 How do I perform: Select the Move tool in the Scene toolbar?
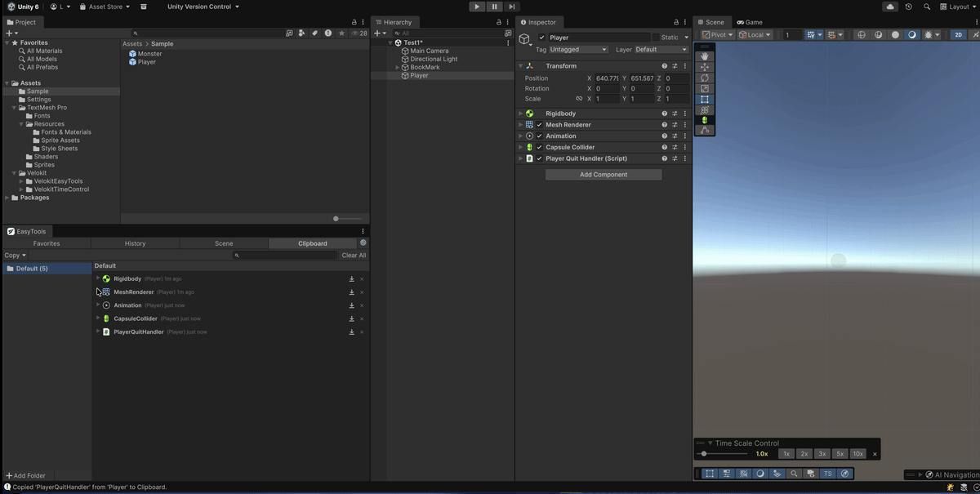point(704,67)
